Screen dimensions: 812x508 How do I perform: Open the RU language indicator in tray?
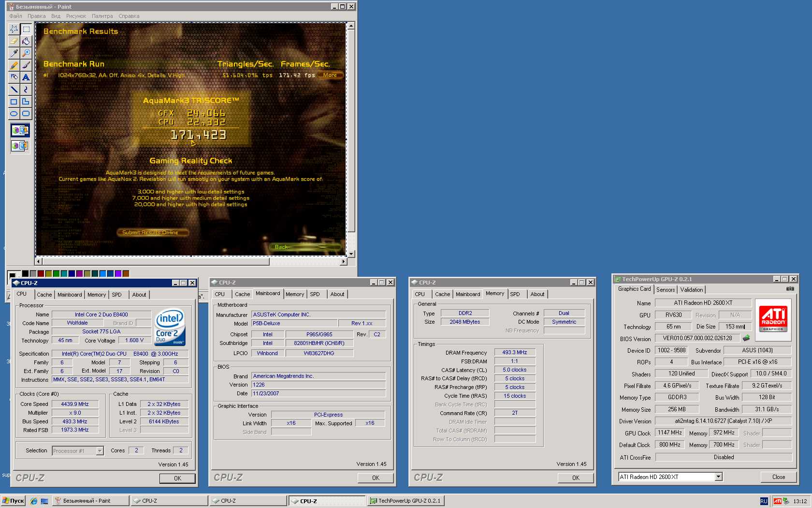click(764, 501)
